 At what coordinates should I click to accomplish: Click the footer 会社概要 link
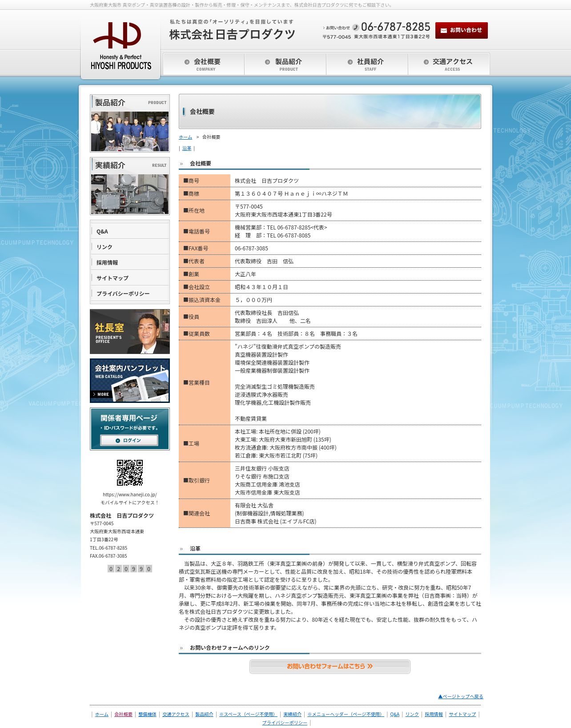(123, 714)
